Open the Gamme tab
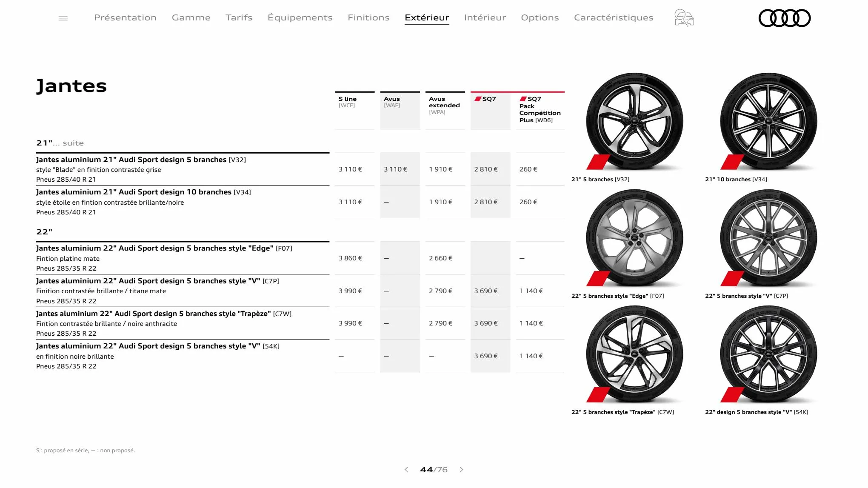 (191, 17)
